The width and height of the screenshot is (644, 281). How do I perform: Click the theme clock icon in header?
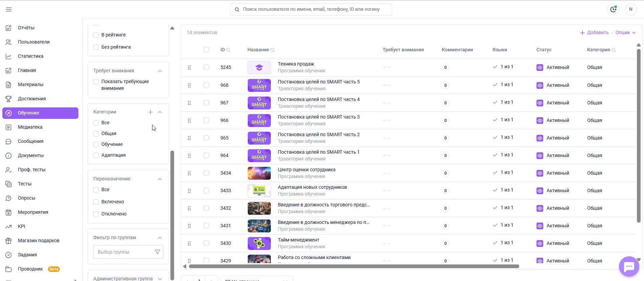point(613,9)
